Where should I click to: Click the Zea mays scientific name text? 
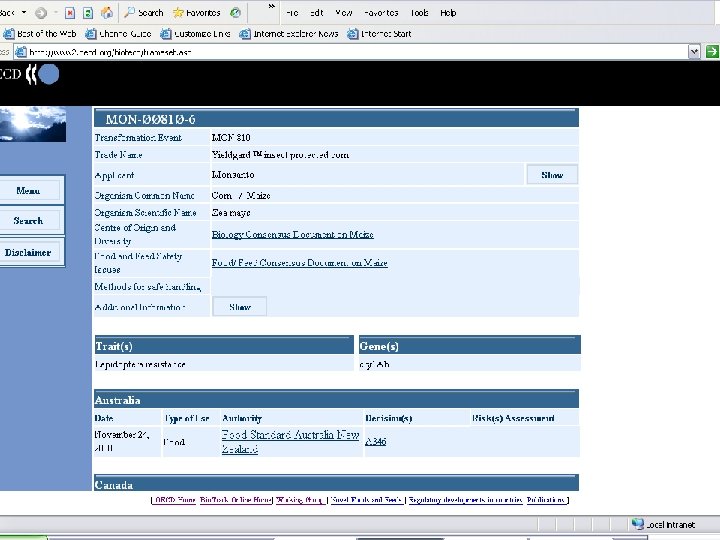click(x=231, y=213)
